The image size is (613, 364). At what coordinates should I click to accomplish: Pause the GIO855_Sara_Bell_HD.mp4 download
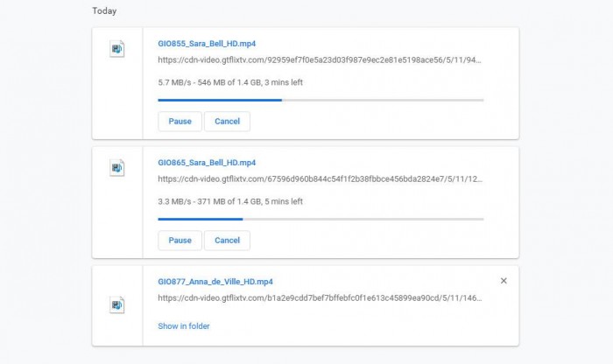coord(180,122)
